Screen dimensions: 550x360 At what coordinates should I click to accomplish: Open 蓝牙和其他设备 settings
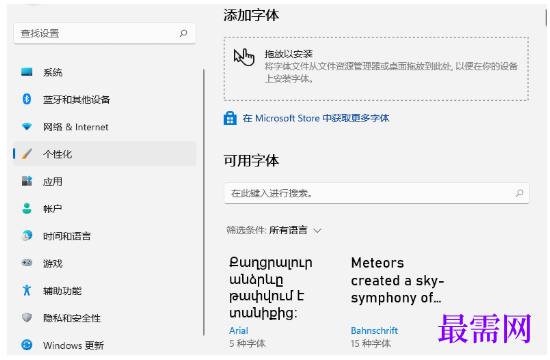click(105, 99)
